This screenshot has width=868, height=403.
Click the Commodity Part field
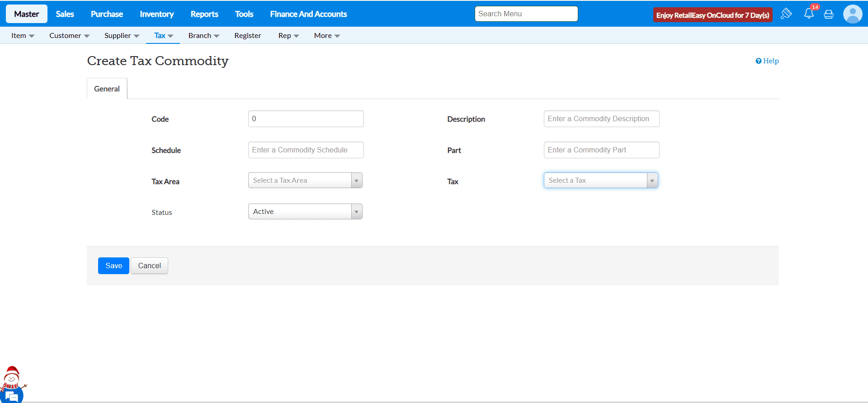click(x=602, y=150)
